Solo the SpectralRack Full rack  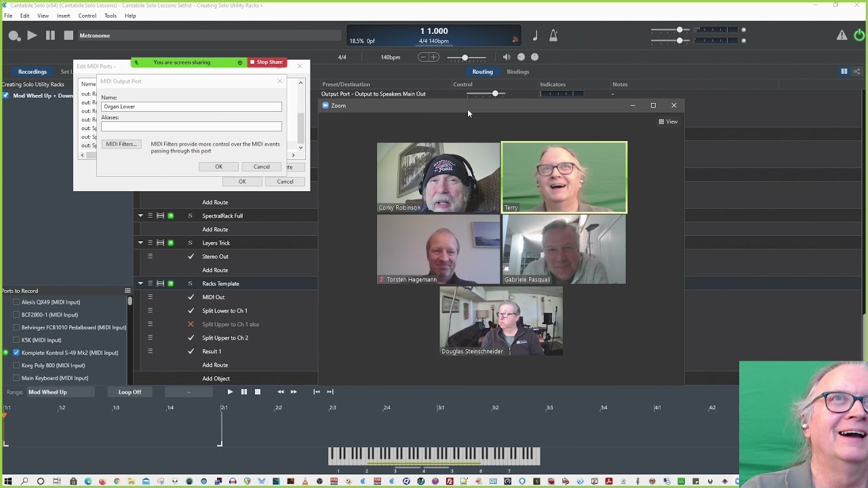tap(190, 216)
